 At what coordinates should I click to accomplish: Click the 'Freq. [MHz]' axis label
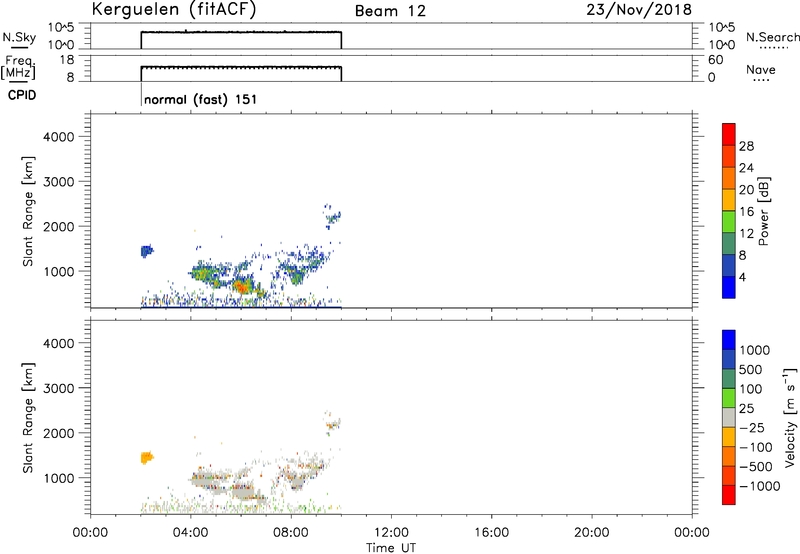(18, 67)
